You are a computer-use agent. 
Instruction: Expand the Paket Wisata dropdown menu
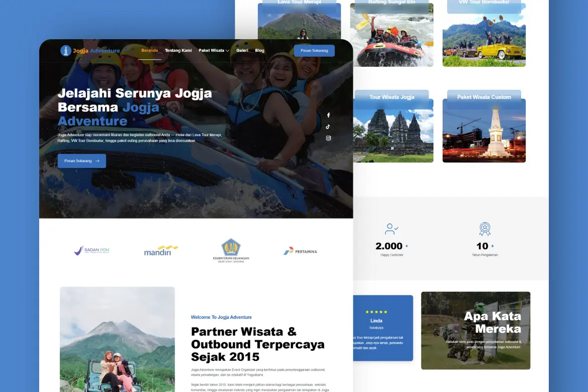(214, 51)
